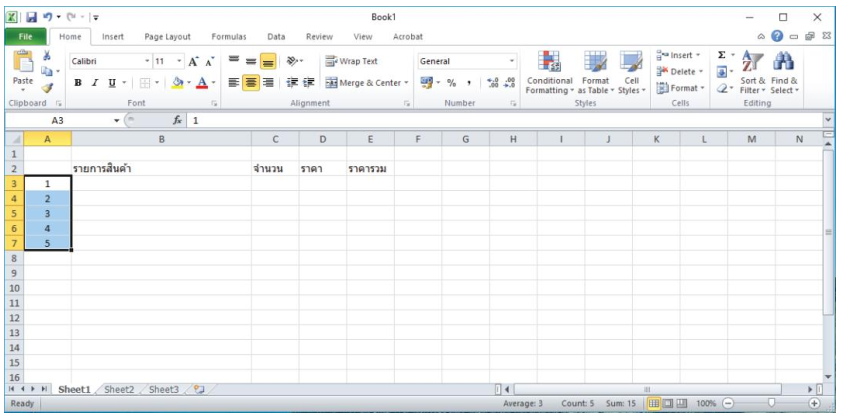This screenshot has height=418, width=842.
Task: Open the Formulas ribbon tab
Action: [x=228, y=36]
